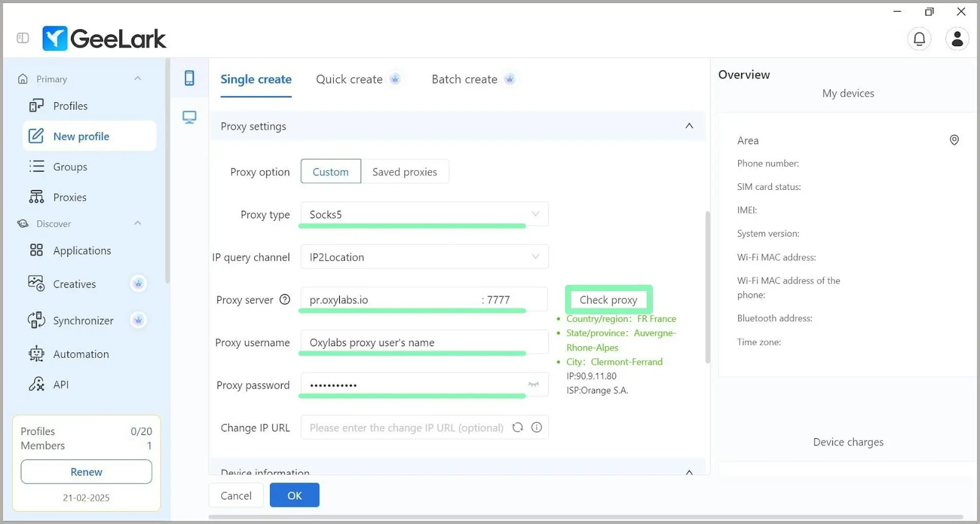The image size is (980, 524).
Task: Select the Saved proxies option
Action: 405,172
